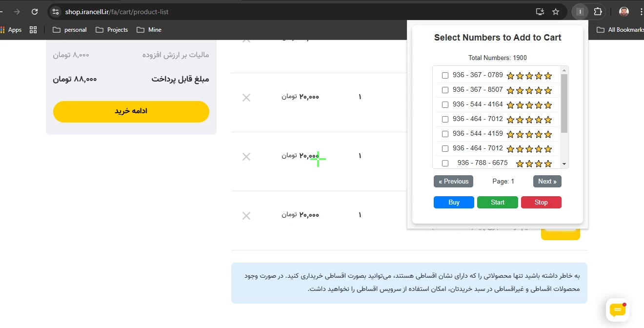Open the Chrome profile avatar
This screenshot has height=328, width=644.
(624, 12)
